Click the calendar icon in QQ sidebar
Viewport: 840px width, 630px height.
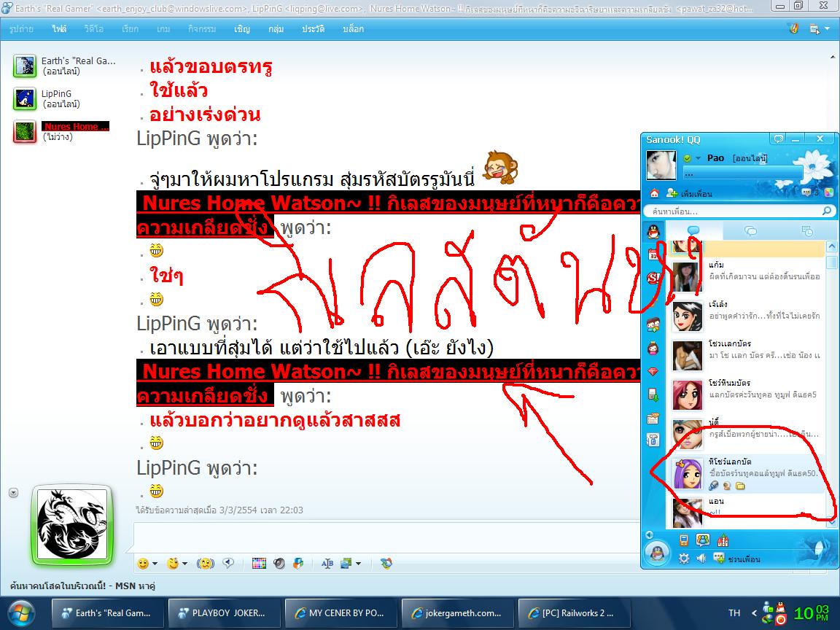click(653, 255)
